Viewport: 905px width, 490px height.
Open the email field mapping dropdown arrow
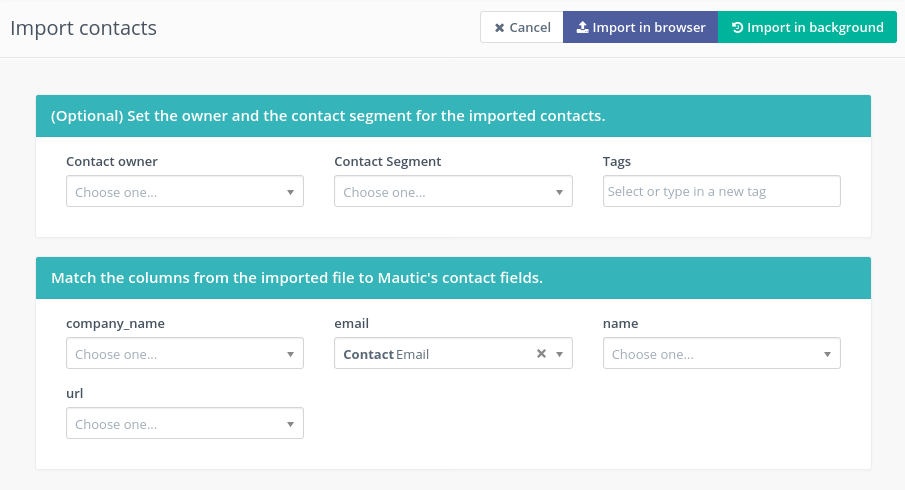tap(560, 354)
